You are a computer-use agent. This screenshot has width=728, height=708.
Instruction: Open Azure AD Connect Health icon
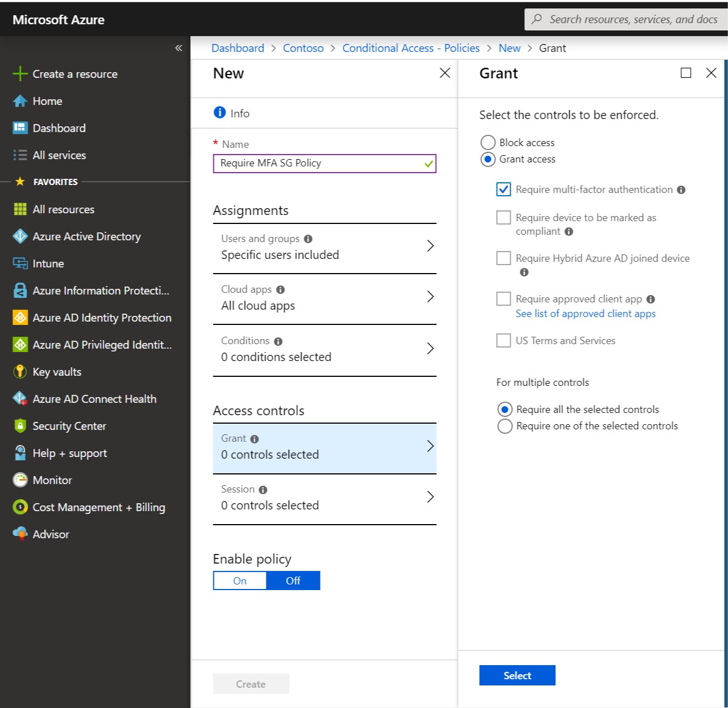point(20,399)
